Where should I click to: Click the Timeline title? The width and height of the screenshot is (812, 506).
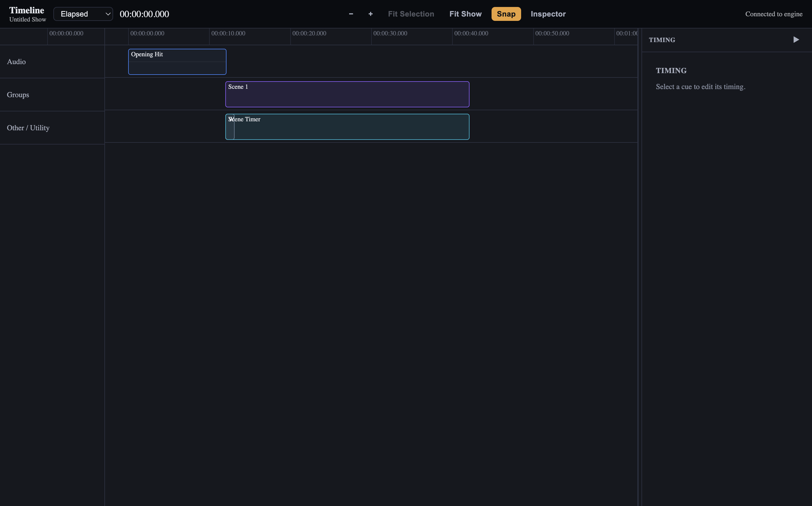tap(26, 10)
